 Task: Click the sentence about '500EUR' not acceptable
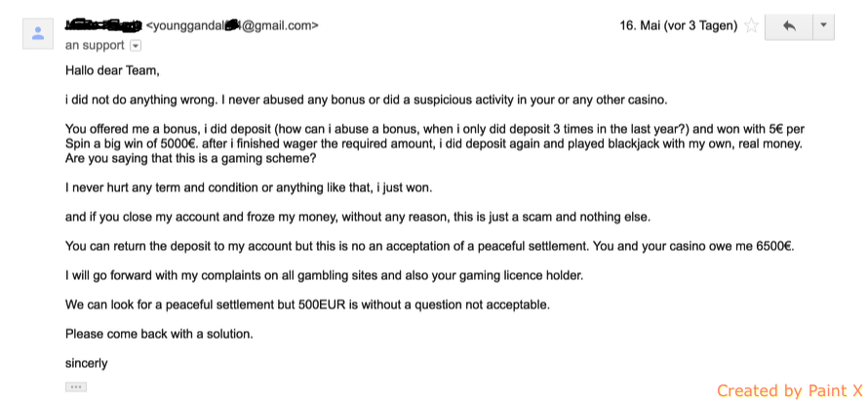pyautogui.click(x=308, y=305)
